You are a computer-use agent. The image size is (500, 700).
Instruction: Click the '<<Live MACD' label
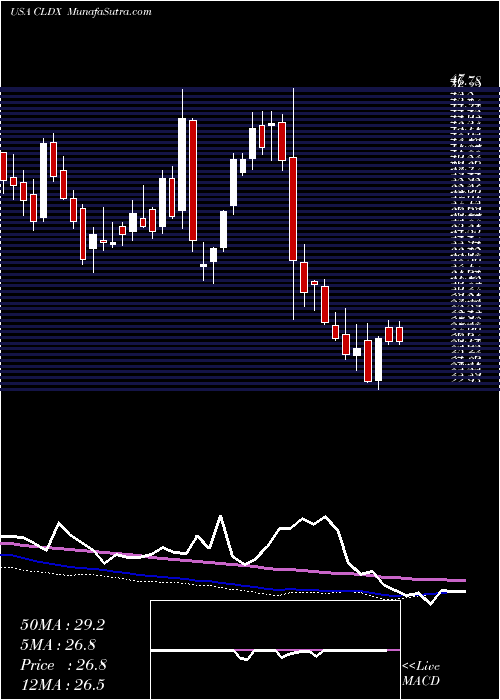click(421, 674)
